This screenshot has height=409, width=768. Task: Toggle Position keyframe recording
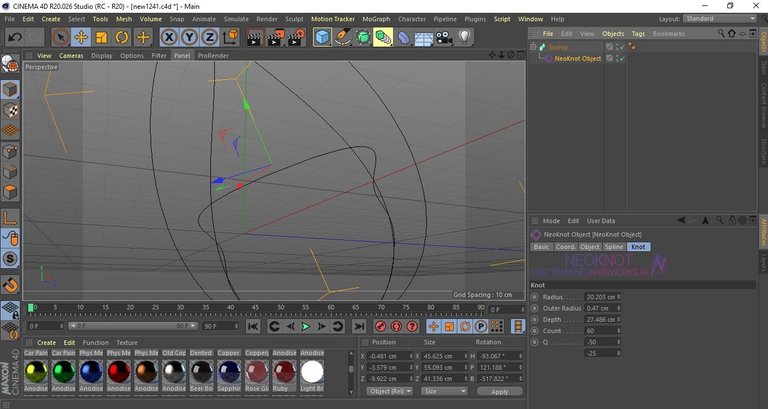(433, 326)
